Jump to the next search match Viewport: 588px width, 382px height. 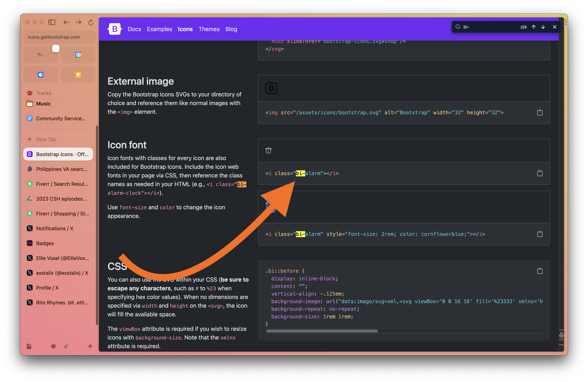click(x=543, y=27)
